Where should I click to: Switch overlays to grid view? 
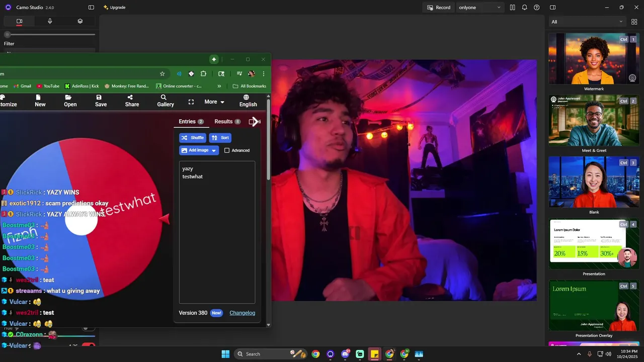pos(634,22)
